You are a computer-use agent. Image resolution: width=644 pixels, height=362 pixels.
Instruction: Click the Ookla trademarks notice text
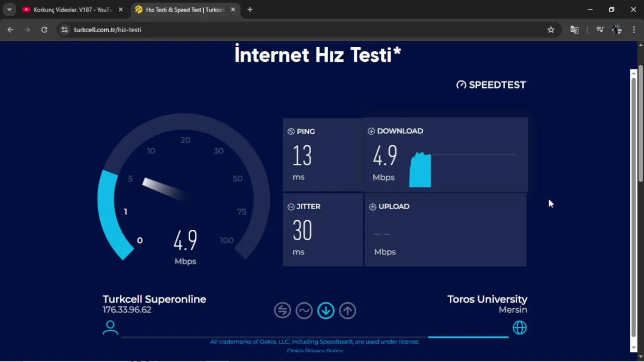coord(315,341)
